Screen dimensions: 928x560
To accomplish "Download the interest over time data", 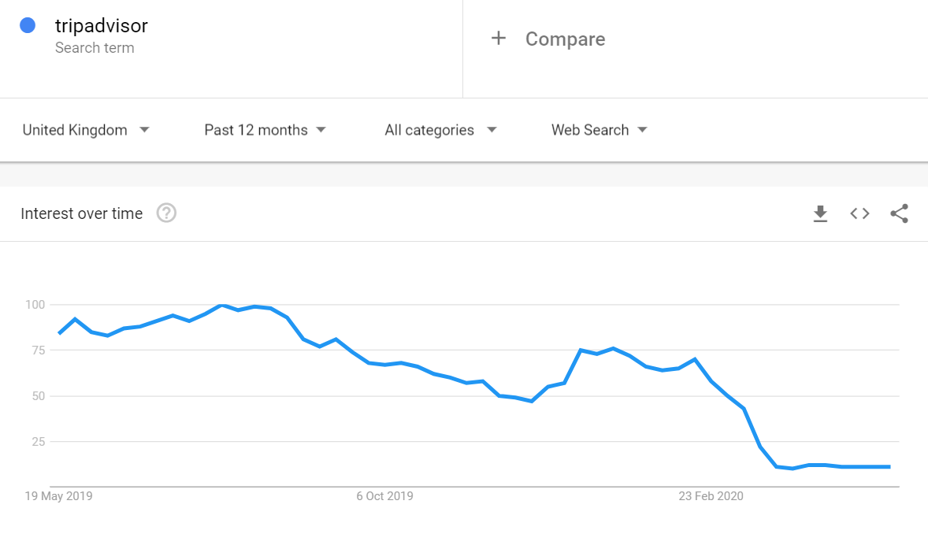I will click(820, 213).
